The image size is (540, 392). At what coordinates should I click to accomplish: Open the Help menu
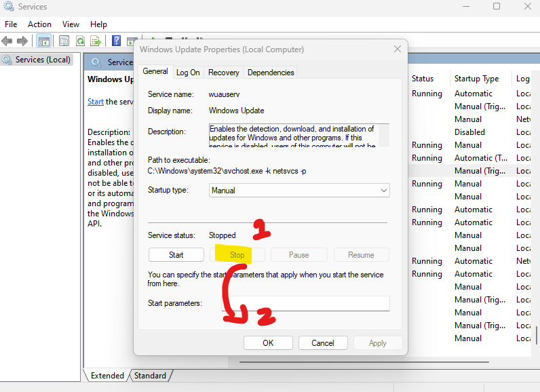(x=98, y=24)
